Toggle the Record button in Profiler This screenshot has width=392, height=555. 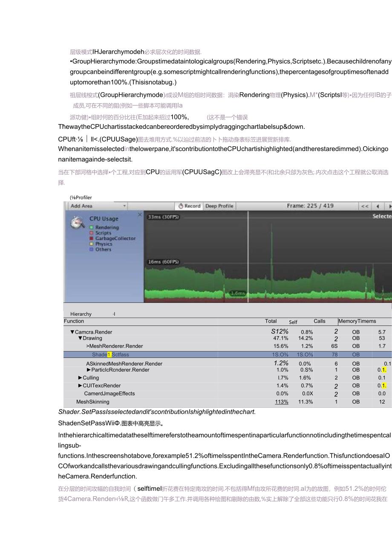pyautogui.click(x=189, y=206)
